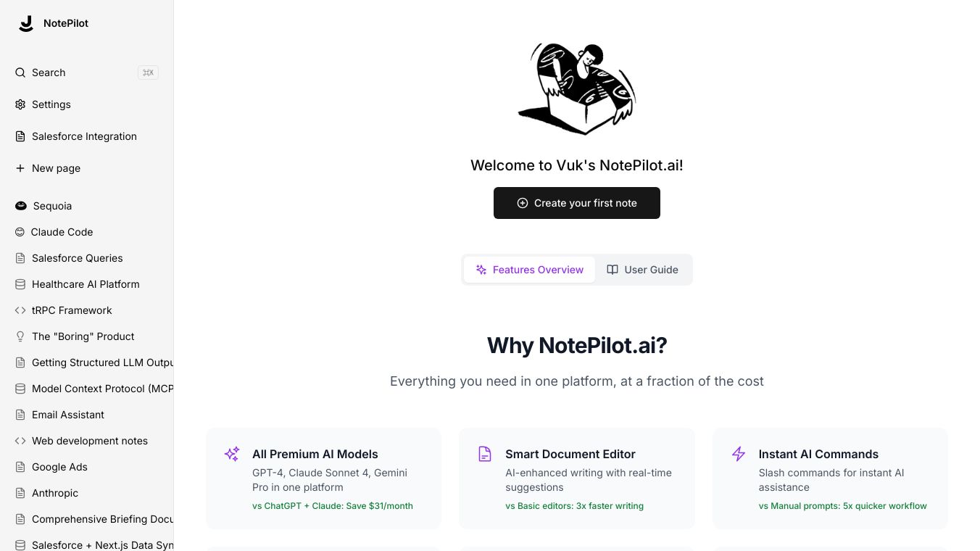Select the Features Overview tab
Viewport: 980px width, 551px height.
coord(530,269)
